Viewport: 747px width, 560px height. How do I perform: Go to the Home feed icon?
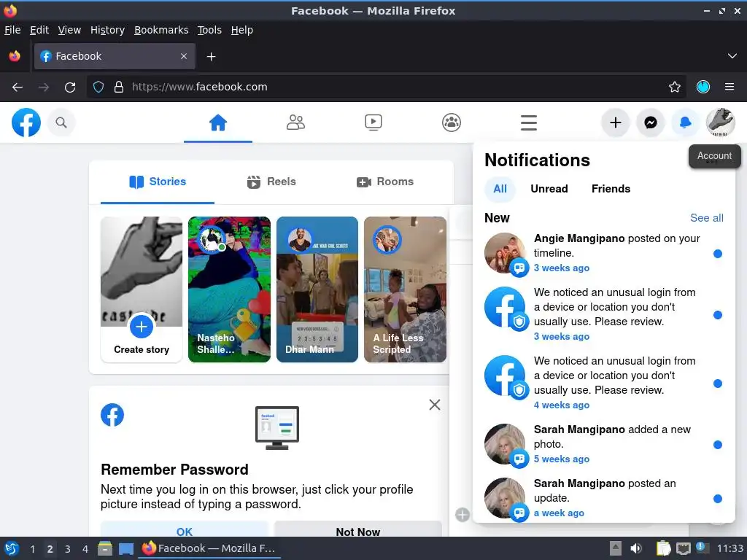coord(217,122)
